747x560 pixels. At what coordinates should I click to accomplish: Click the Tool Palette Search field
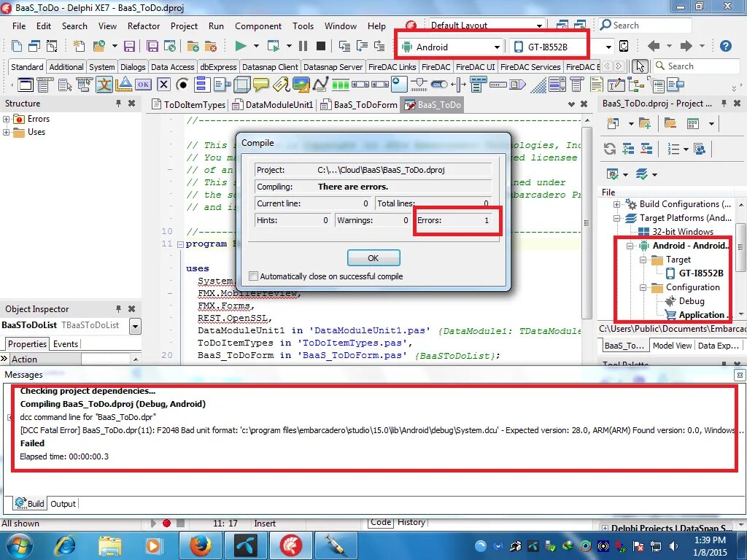[x=696, y=66]
